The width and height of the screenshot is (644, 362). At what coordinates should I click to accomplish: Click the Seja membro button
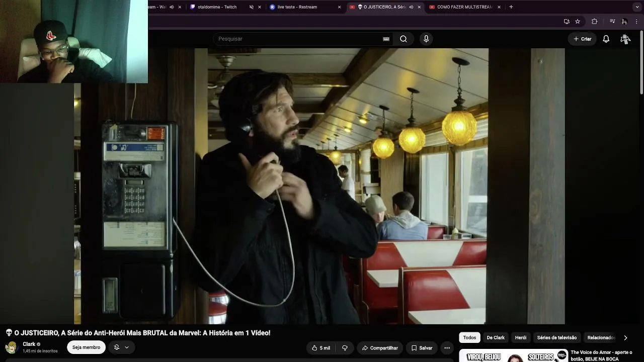coord(86,347)
